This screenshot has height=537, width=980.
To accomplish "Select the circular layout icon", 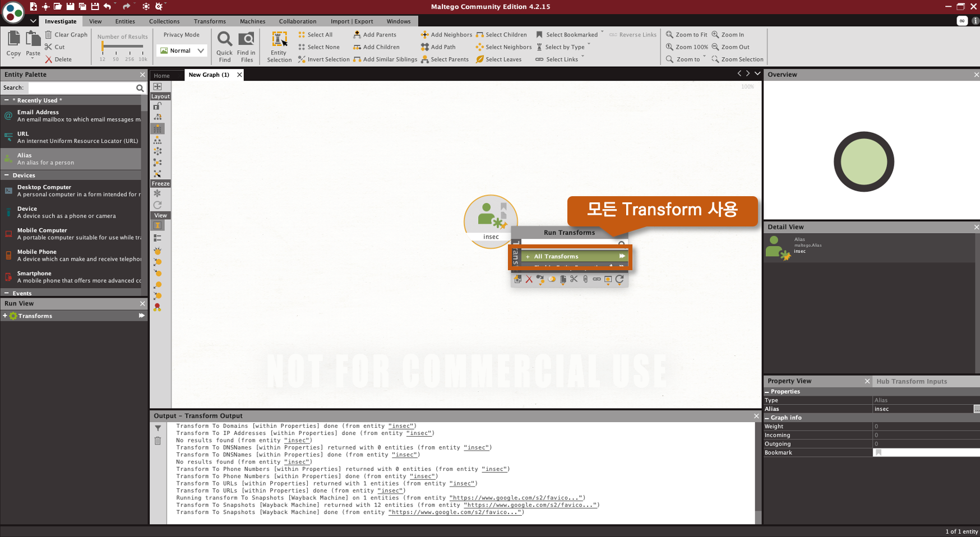I will tap(158, 151).
